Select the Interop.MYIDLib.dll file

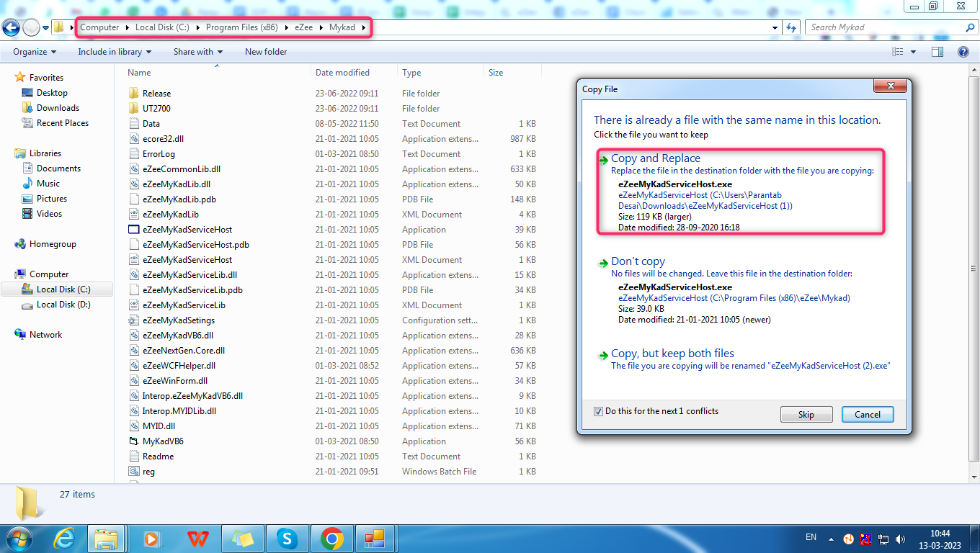[179, 411]
